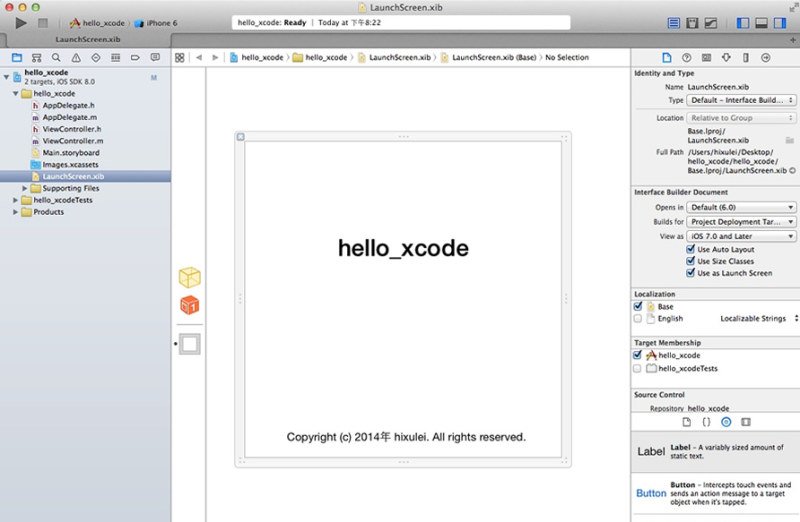
Task: Select the LaunchScreen.xib tab
Action: [x=88, y=39]
